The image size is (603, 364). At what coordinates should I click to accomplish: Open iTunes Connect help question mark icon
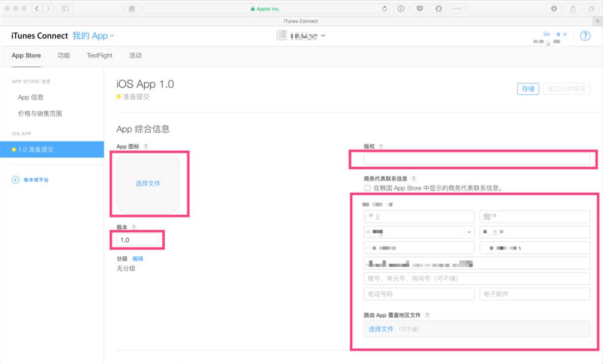click(x=585, y=35)
